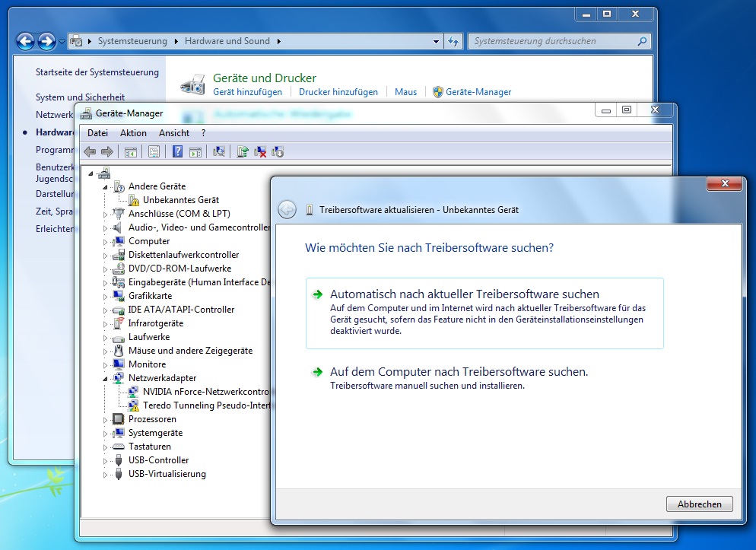
Task: Open the ? help menu
Action: 204,133
